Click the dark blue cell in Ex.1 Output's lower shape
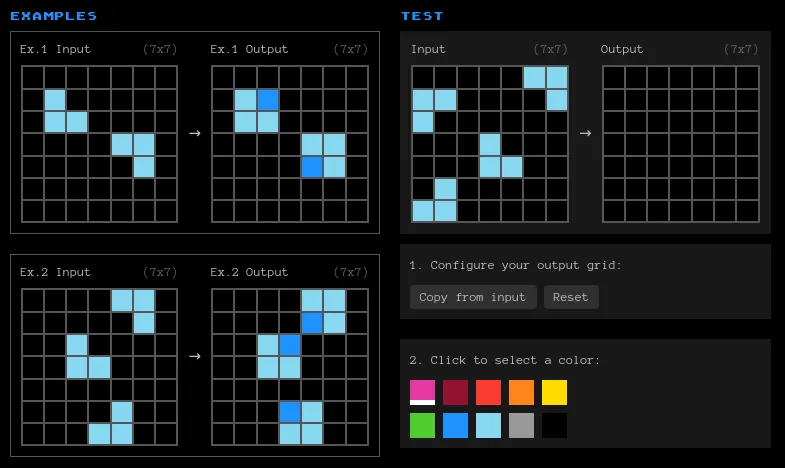Screen dimensions: 785x468 (312, 167)
